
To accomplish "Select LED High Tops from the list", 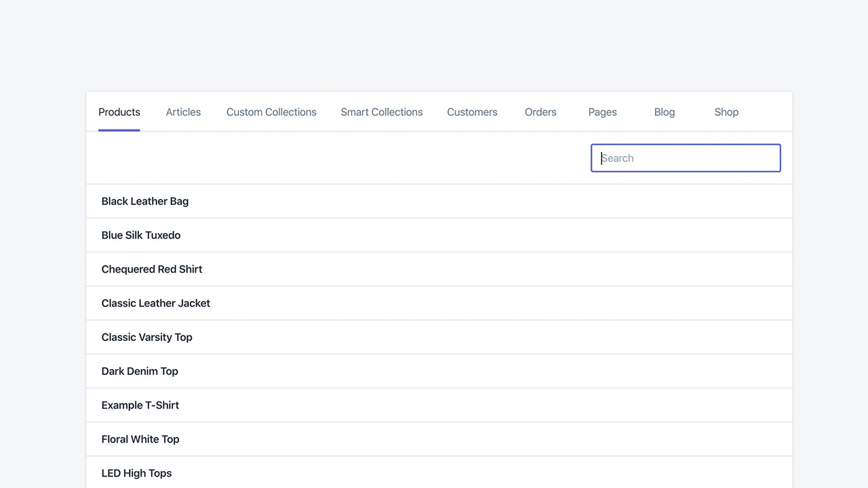I will (136, 472).
